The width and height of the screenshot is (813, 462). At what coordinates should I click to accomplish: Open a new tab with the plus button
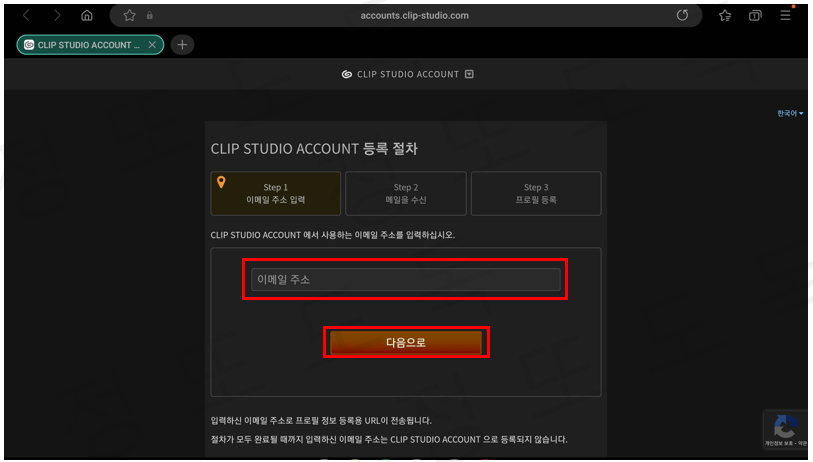(x=182, y=45)
